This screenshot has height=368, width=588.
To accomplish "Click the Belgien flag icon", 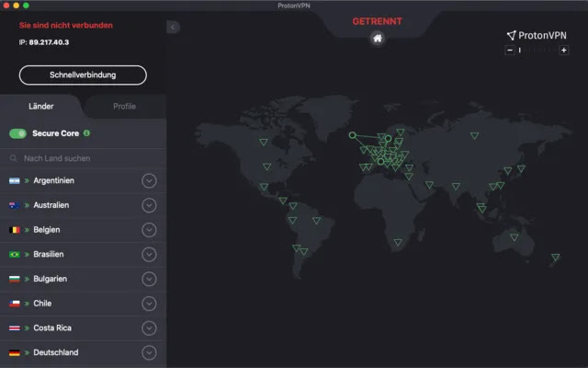I will 15,230.
